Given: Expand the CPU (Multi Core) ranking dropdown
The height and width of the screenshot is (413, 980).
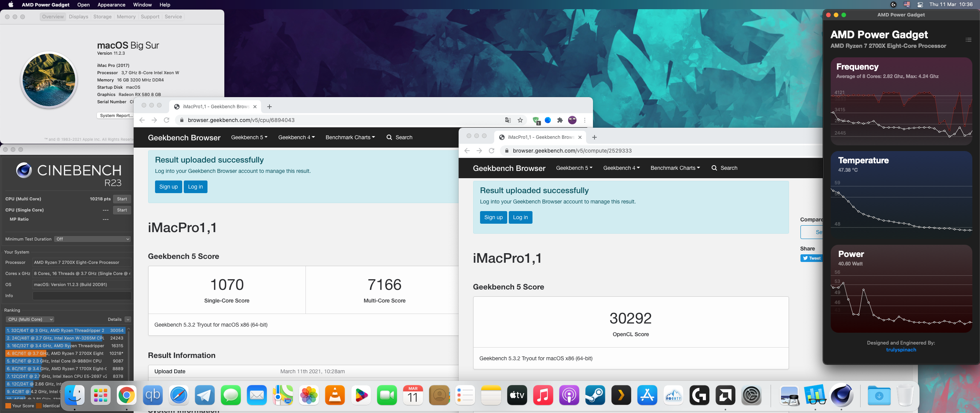Looking at the screenshot, I should [x=30, y=319].
